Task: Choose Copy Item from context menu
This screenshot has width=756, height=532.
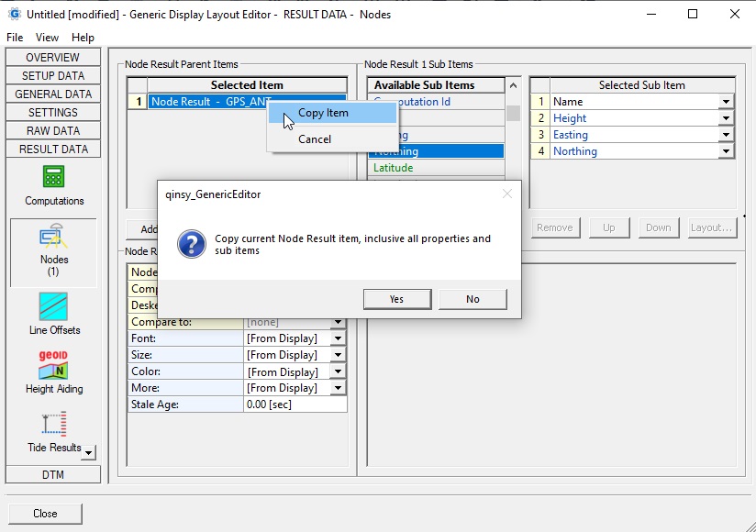Action: 323,113
